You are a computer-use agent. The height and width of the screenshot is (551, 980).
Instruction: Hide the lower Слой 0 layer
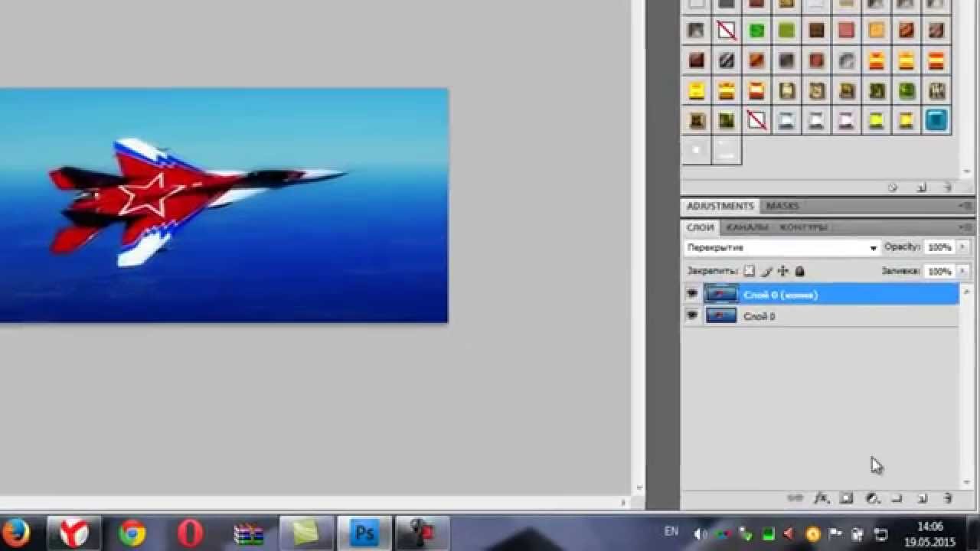[x=692, y=315]
